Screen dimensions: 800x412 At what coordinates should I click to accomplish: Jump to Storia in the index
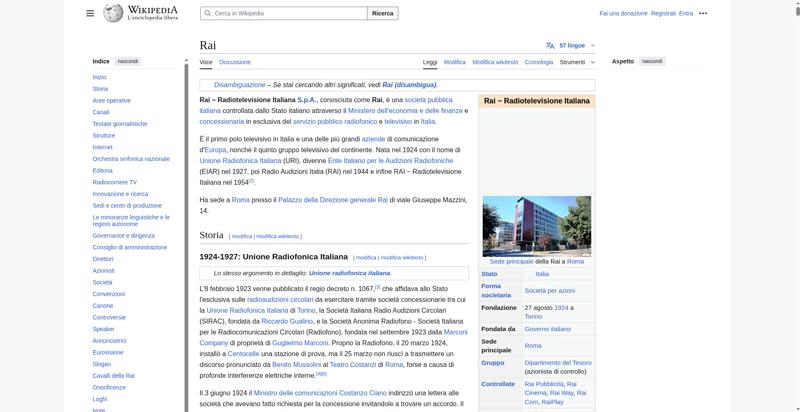pos(100,89)
